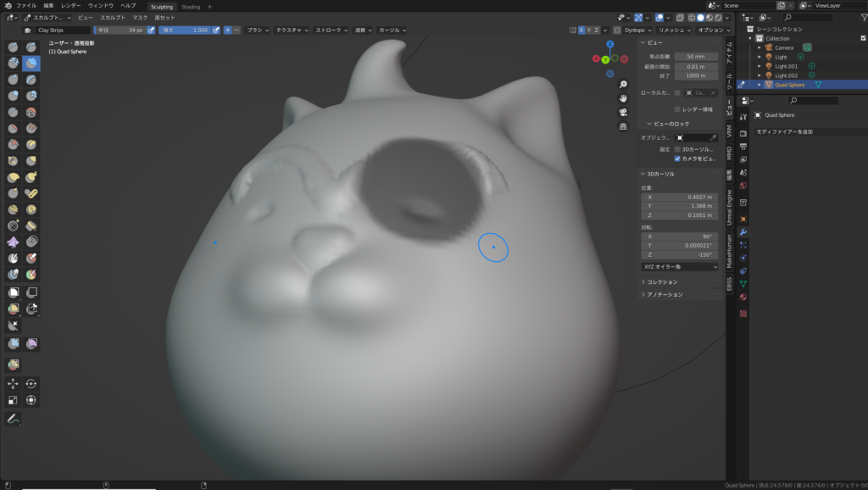Click the search field in the outliner

click(808, 18)
